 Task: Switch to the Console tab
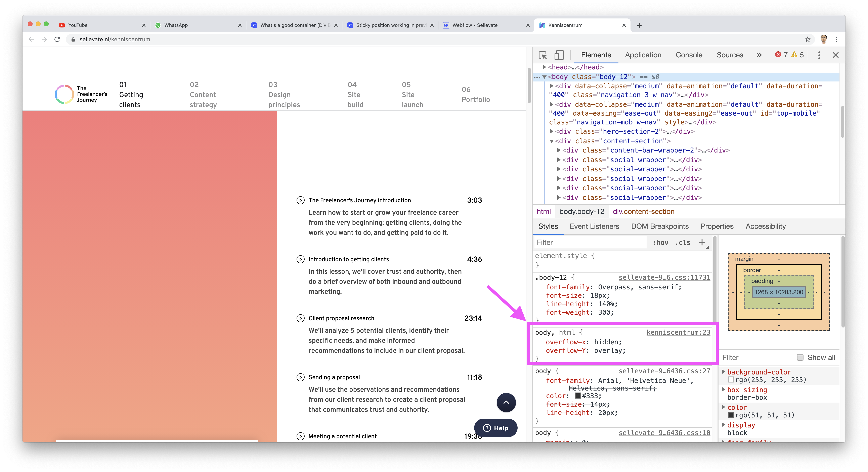(689, 55)
